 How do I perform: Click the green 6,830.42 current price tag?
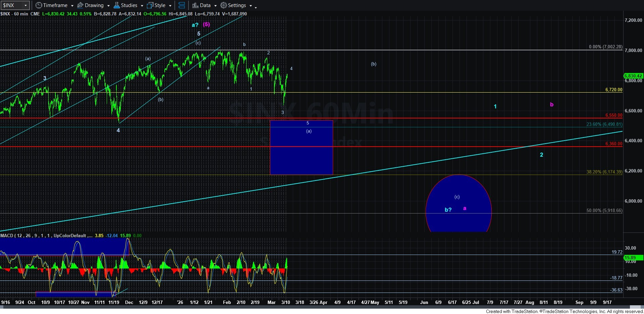[x=633, y=76]
